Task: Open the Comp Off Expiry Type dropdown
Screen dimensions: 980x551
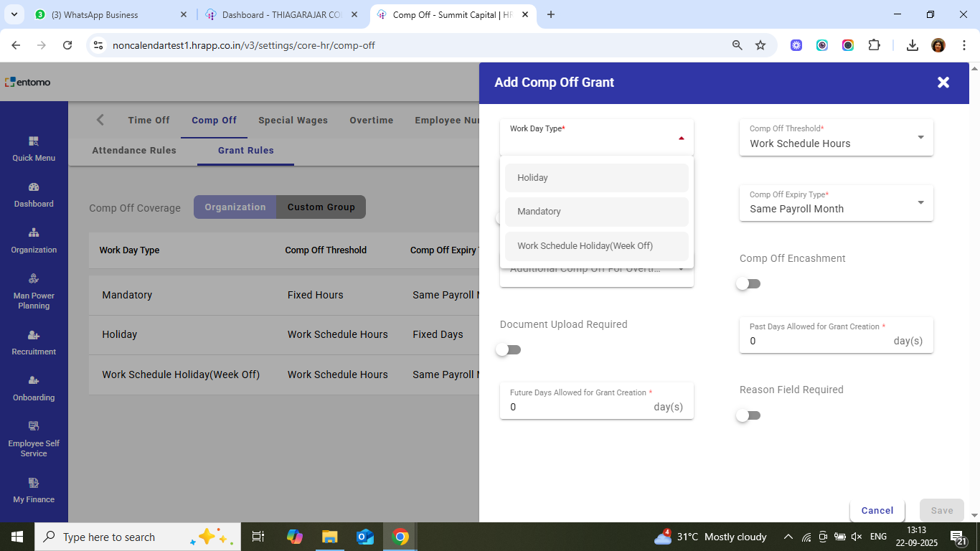Action: pyautogui.click(x=836, y=203)
